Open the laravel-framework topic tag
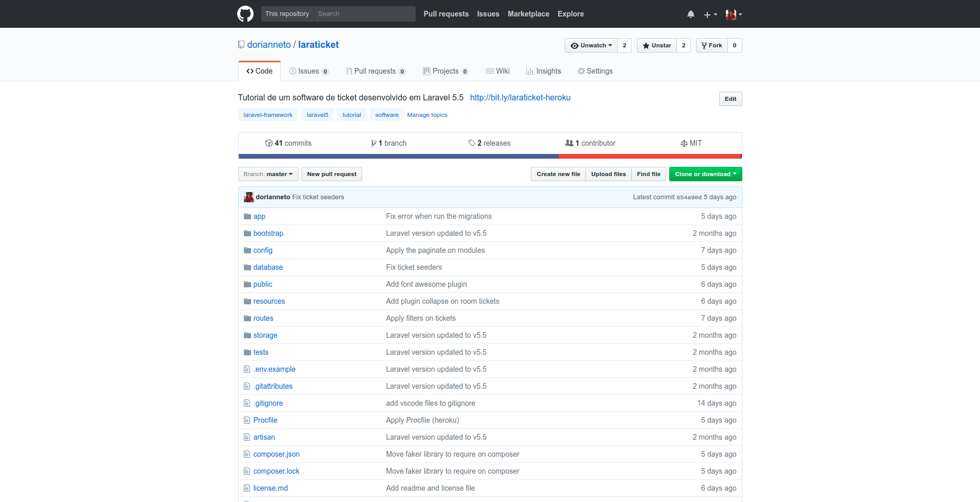The width and height of the screenshot is (980, 502). click(x=268, y=115)
